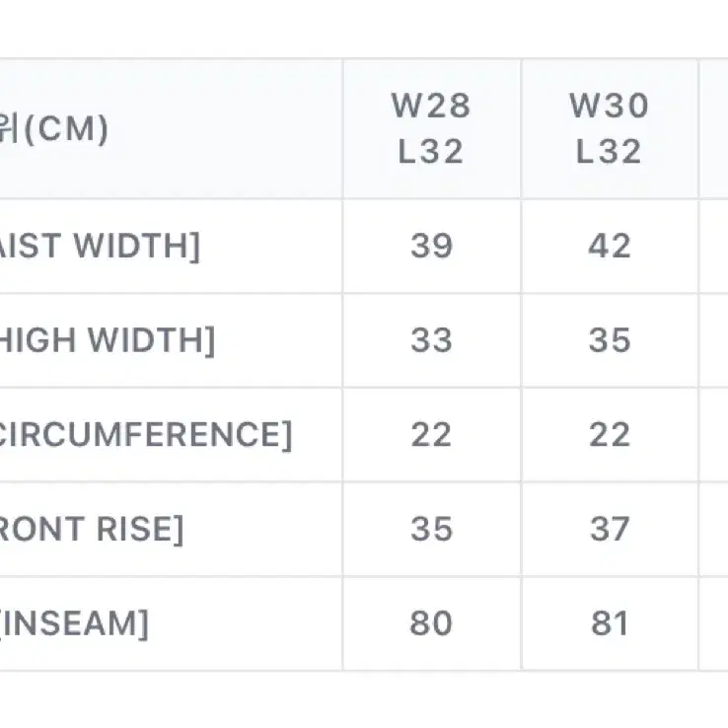728x728 pixels.
Task: Click the CIRCUMFERENCE row label
Action: [145, 435]
